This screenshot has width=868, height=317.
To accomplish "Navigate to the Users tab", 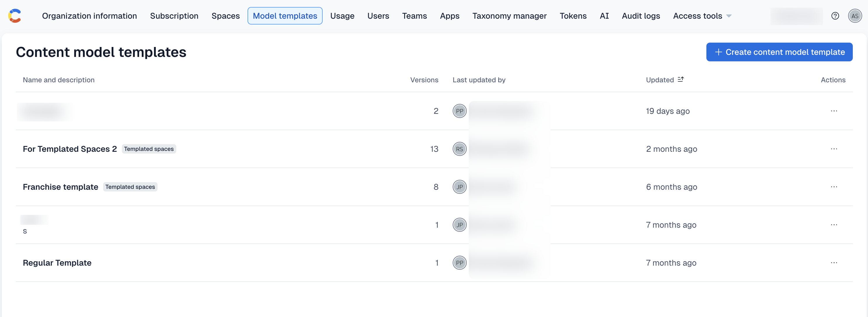I will pyautogui.click(x=378, y=16).
